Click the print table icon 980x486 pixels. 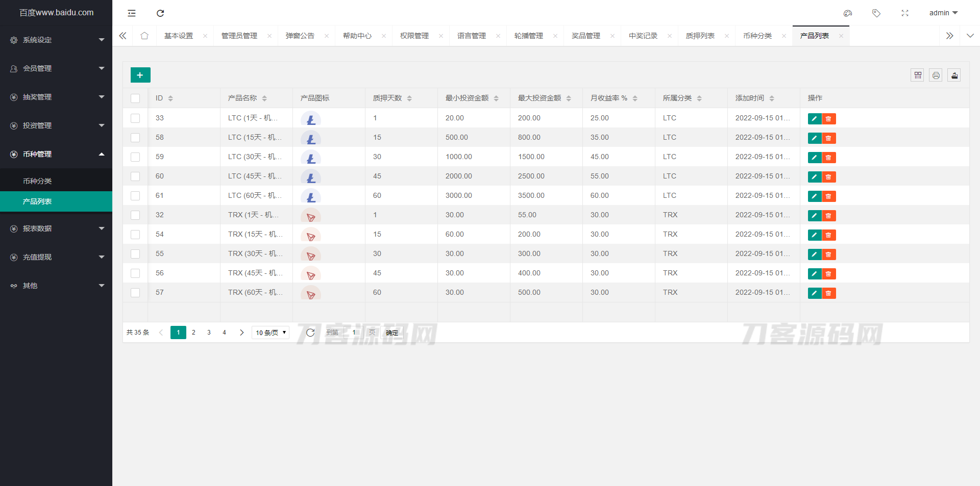(x=936, y=75)
